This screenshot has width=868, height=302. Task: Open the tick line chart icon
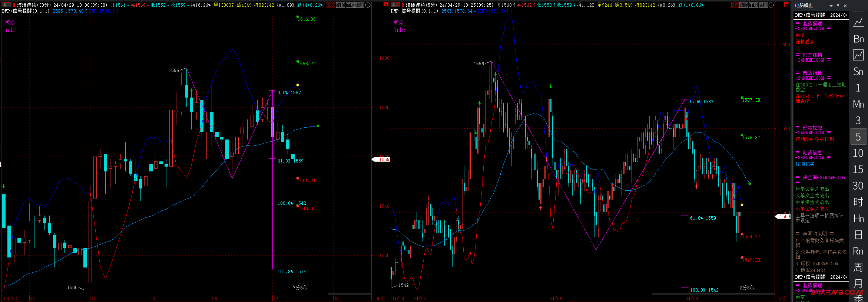tap(858, 23)
